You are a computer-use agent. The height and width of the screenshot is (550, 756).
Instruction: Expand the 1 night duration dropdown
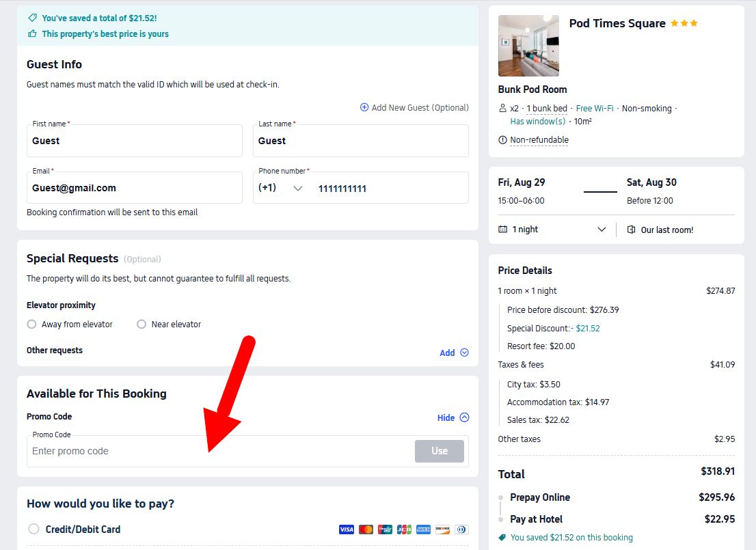tap(602, 230)
